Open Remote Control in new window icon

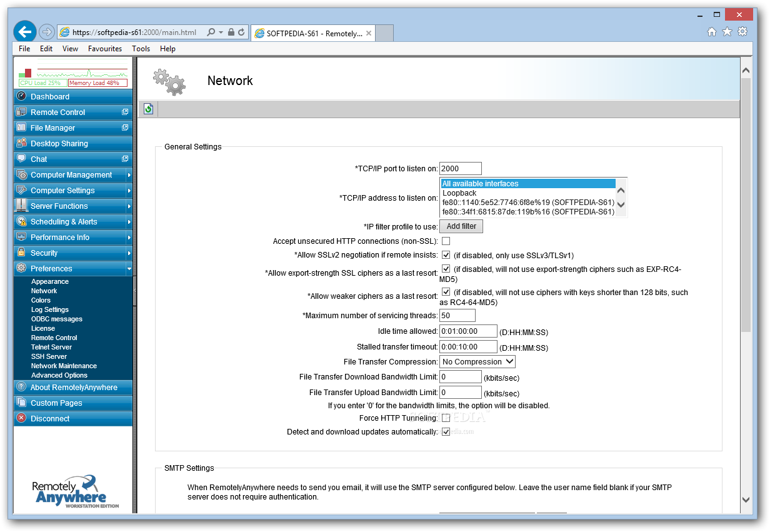point(125,112)
